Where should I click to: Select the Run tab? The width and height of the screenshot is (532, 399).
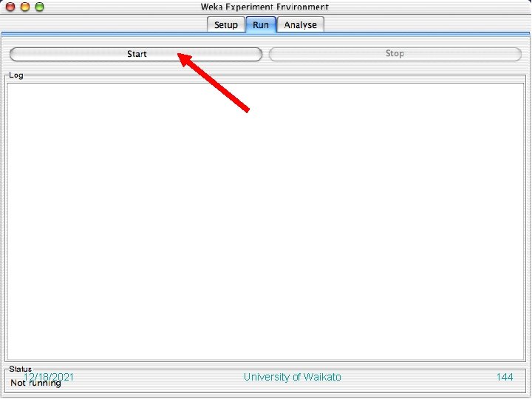(261, 25)
